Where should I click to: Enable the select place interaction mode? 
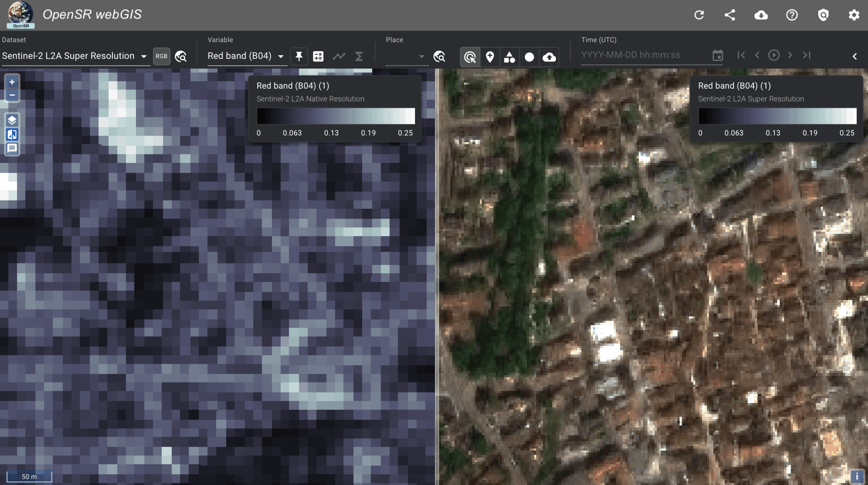[470, 57]
